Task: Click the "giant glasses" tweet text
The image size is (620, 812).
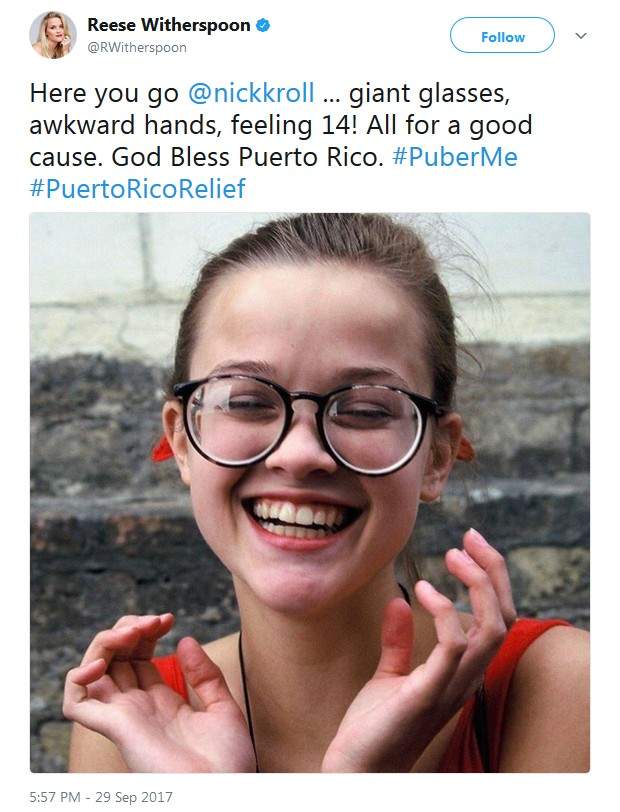Action: click(x=432, y=94)
